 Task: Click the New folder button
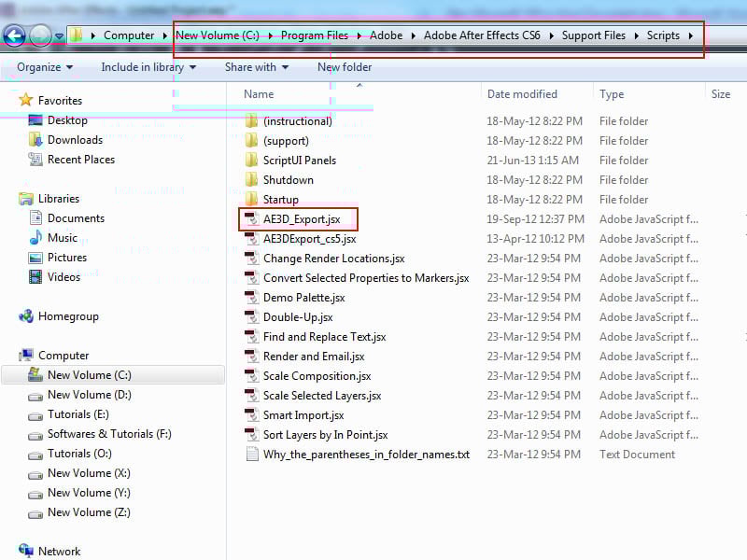345,67
